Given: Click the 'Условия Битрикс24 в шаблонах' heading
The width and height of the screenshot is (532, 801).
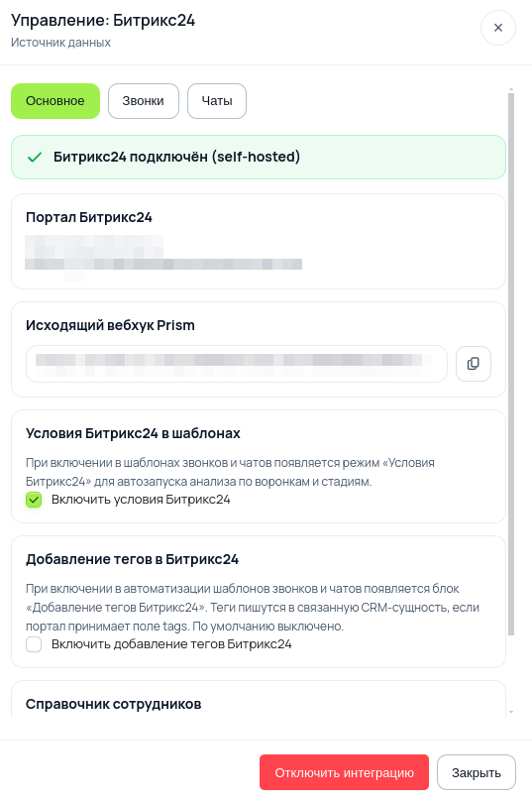Looking at the screenshot, I should coord(133,433).
